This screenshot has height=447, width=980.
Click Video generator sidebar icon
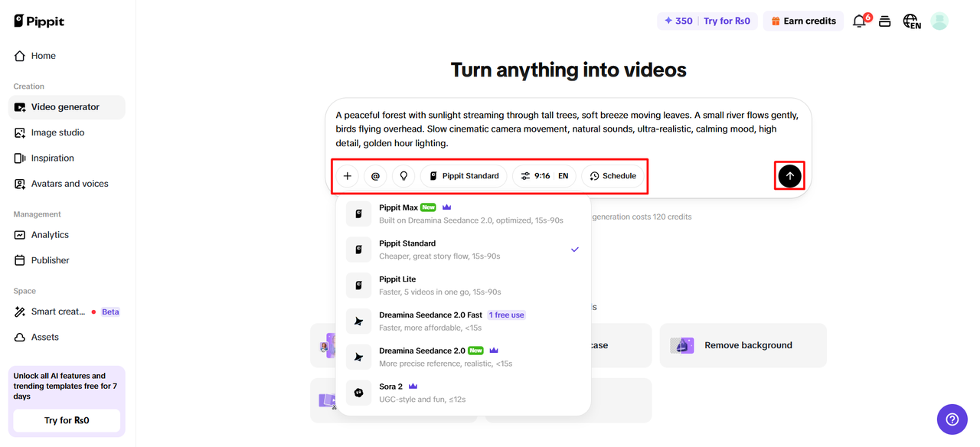tap(20, 107)
